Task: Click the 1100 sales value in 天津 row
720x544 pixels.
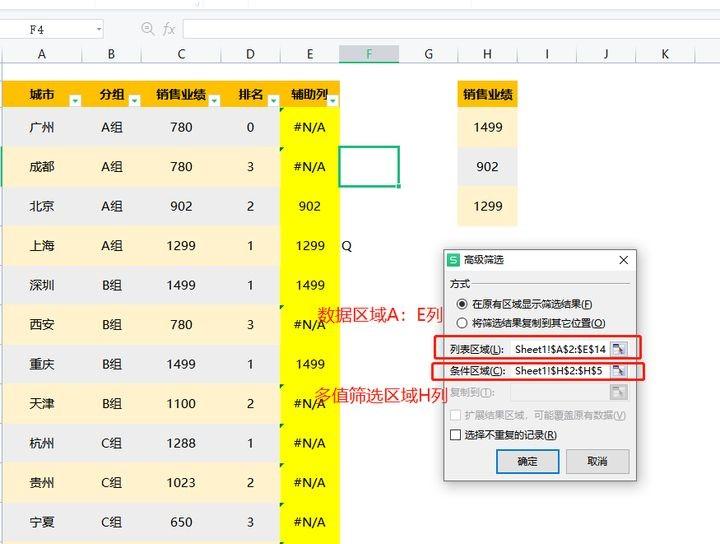Action: pyautogui.click(x=181, y=404)
